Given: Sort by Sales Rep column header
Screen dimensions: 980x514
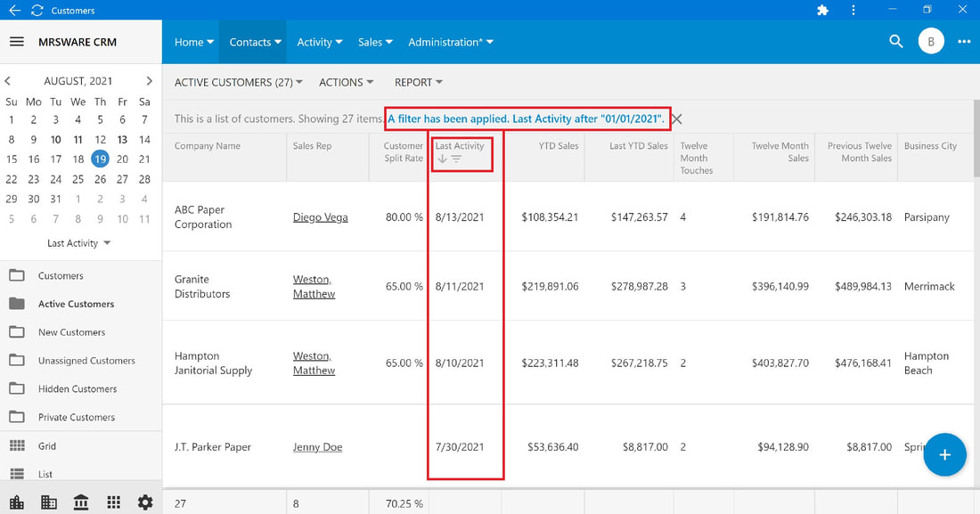Looking at the screenshot, I should [312, 146].
